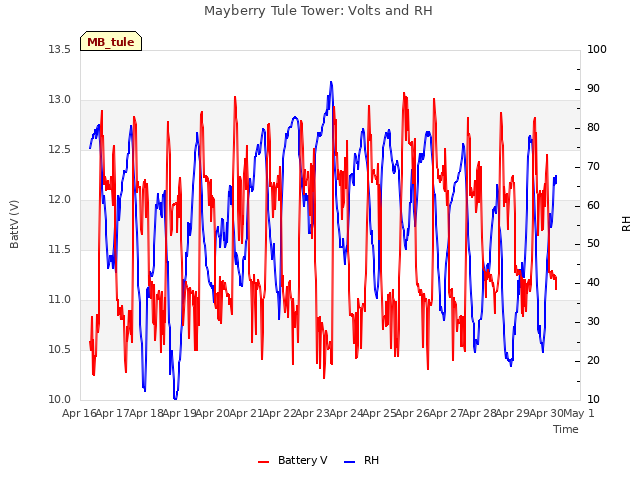This screenshot has width=640, height=480.
Task: Click the 80 tick label on the RH axis
Action: tap(593, 127)
